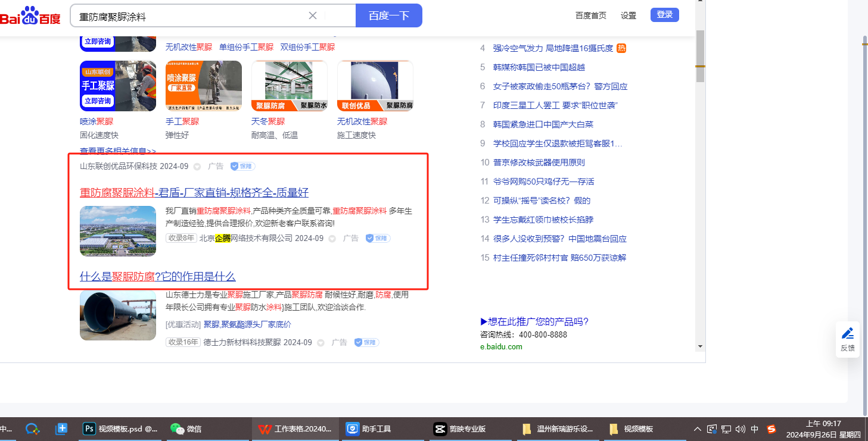This screenshot has width=868, height=441.
Task: Open the 反馈 feedback pencil icon
Action: point(847,333)
